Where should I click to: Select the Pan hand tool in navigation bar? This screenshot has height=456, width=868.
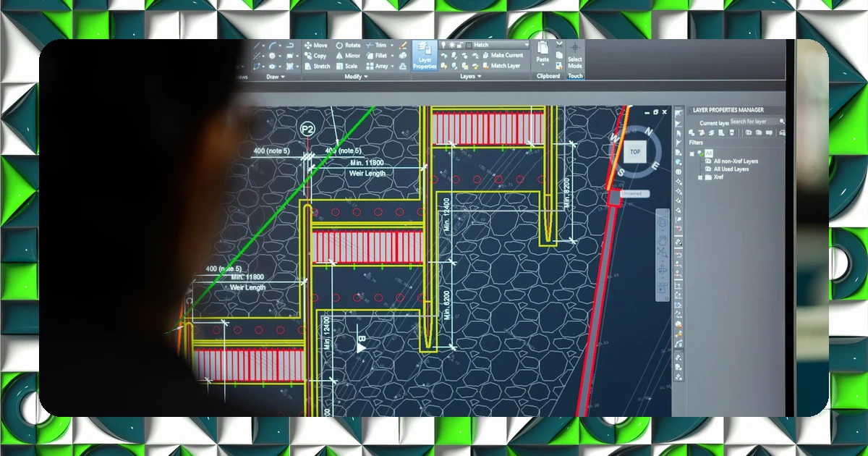(662, 241)
